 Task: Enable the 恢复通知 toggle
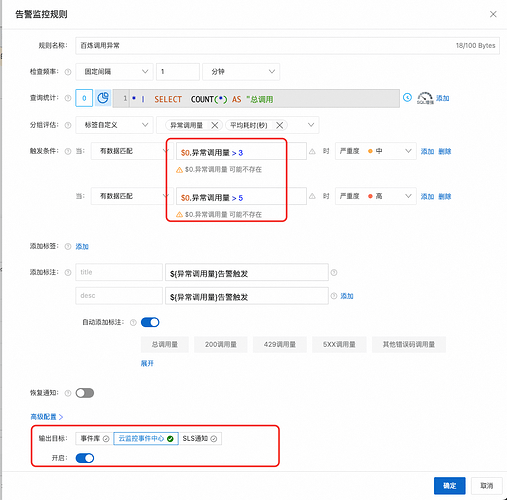pos(85,393)
